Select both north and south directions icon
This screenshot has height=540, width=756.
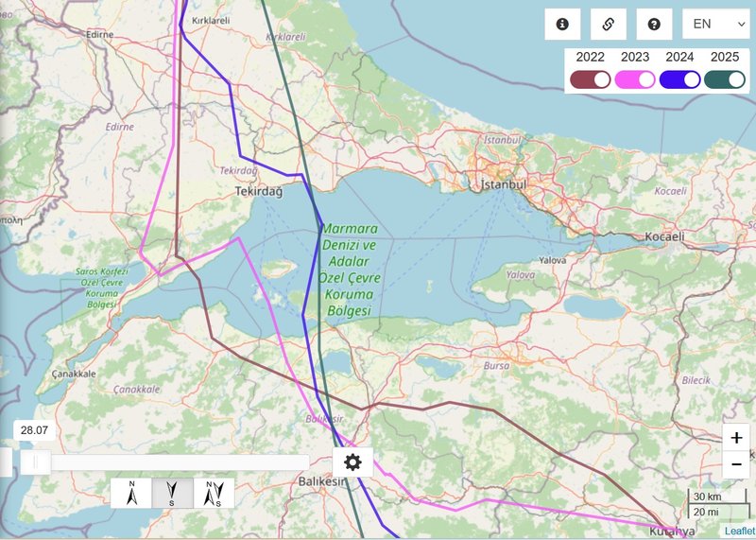[215, 494]
